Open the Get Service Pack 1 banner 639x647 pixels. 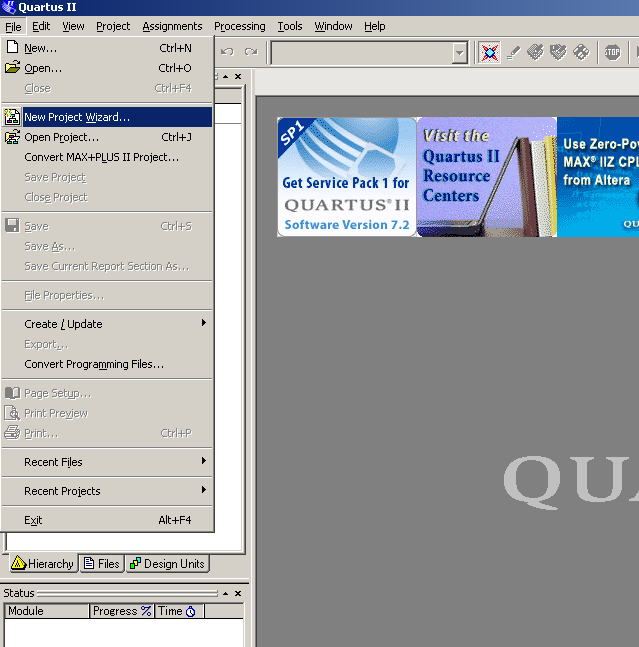pyautogui.click(x=347, y=177)
